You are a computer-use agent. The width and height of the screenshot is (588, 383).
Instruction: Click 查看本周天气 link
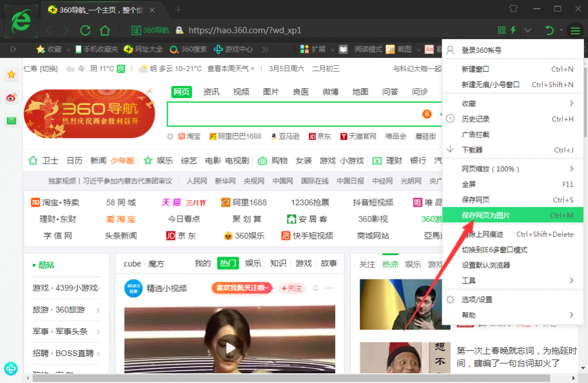231,69
